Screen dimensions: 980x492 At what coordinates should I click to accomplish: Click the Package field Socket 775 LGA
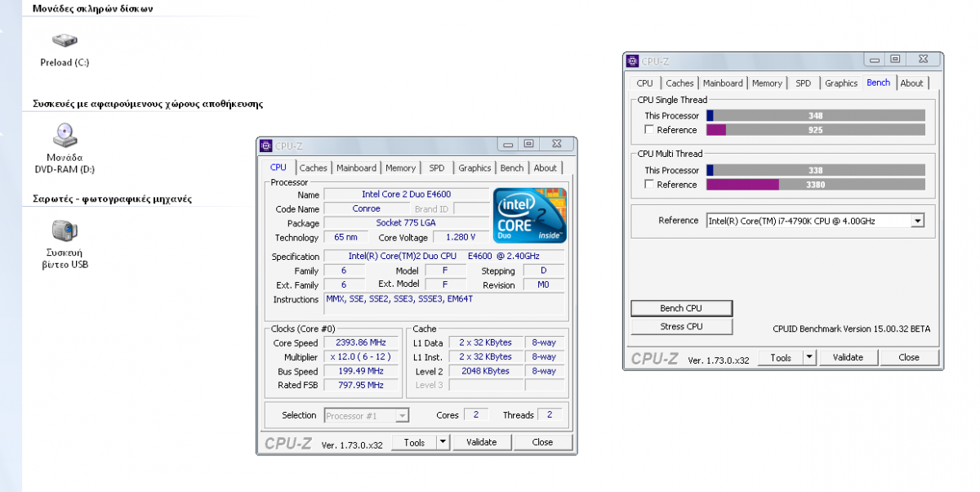(x=406, y=223)
